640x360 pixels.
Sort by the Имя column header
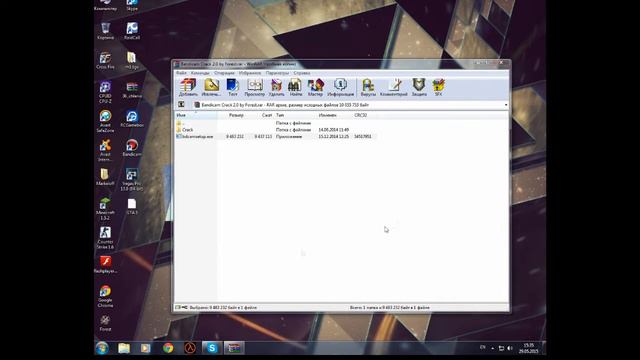point(196,116)
